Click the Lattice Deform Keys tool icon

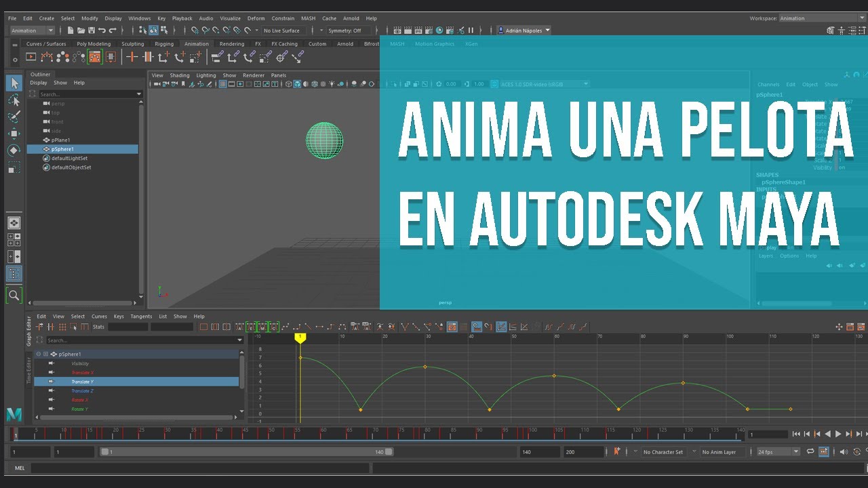pyautogui.click(x=62, y=327)
